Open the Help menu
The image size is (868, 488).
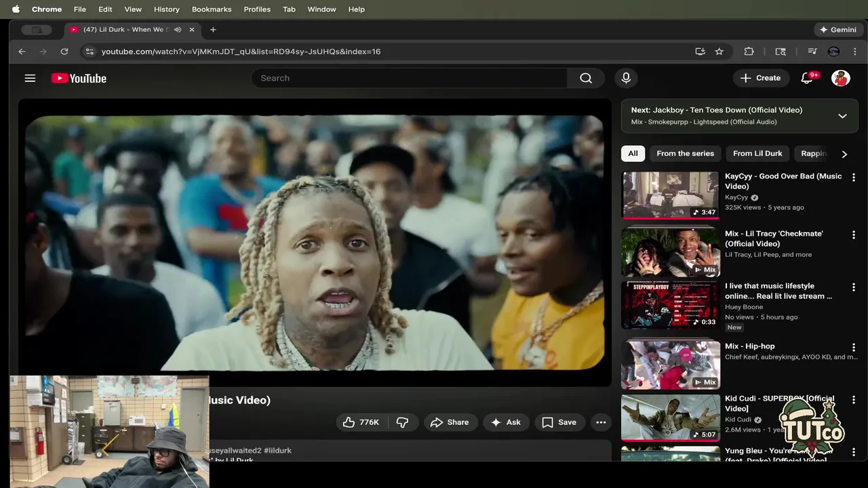357,9
